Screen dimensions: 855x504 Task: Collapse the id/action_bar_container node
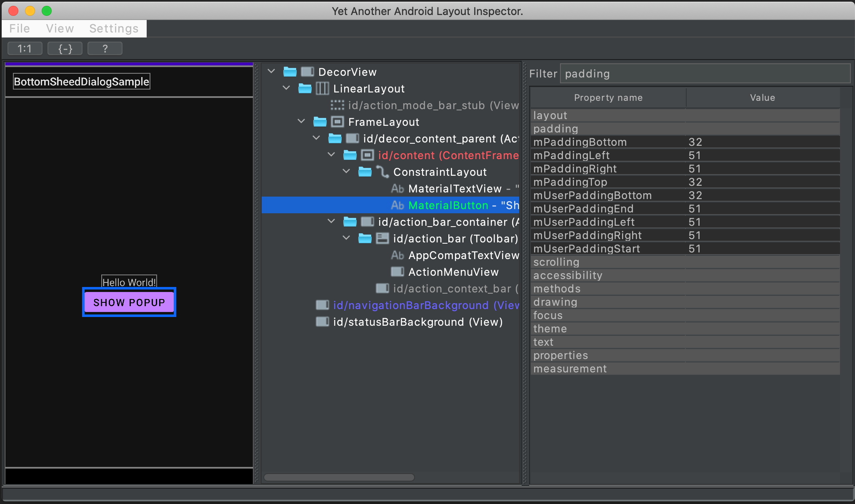pyautogui.click(x=331, y=221)
